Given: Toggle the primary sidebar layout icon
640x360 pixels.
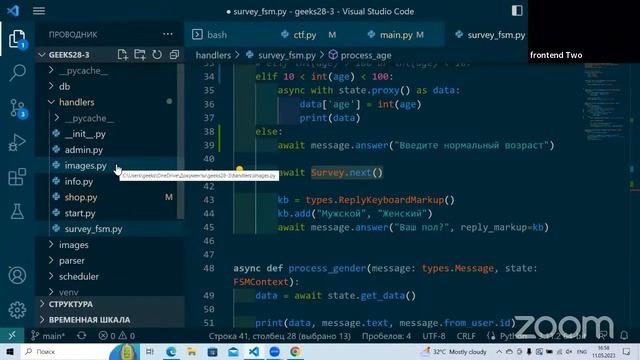Looking at the screenshot, I should coord(517,11).
